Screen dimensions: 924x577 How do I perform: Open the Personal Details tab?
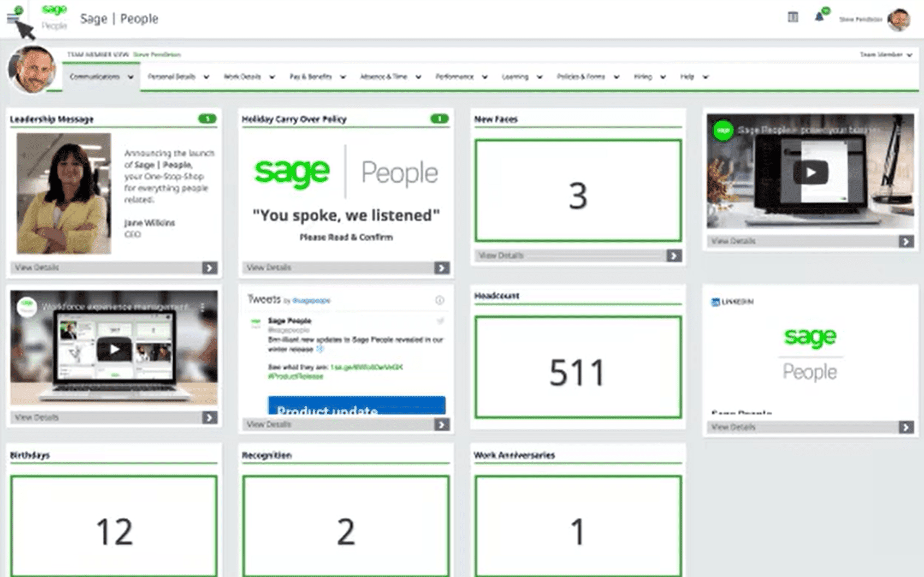coord(178,77)
